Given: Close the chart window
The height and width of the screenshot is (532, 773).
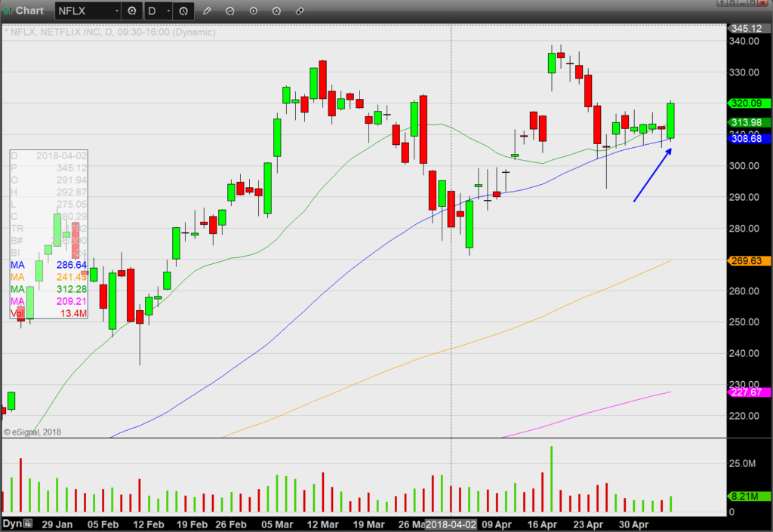Looking at the screenshot, I should (x=762, y=3).
